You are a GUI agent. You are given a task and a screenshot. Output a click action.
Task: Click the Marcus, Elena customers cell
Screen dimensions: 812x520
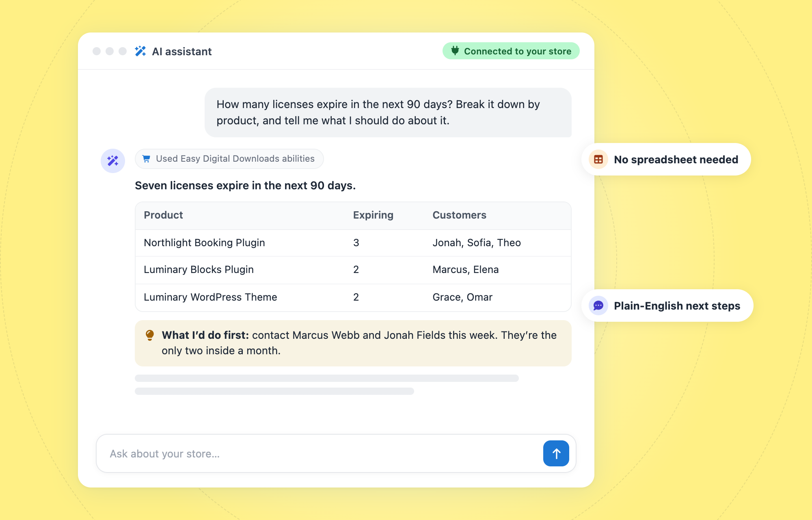(465, 269)
